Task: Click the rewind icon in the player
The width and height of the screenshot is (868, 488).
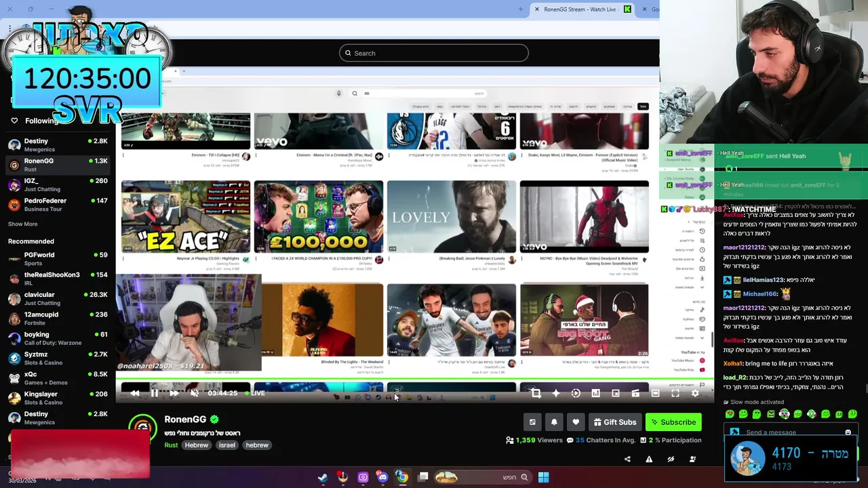Action: (x=135, y=393)
